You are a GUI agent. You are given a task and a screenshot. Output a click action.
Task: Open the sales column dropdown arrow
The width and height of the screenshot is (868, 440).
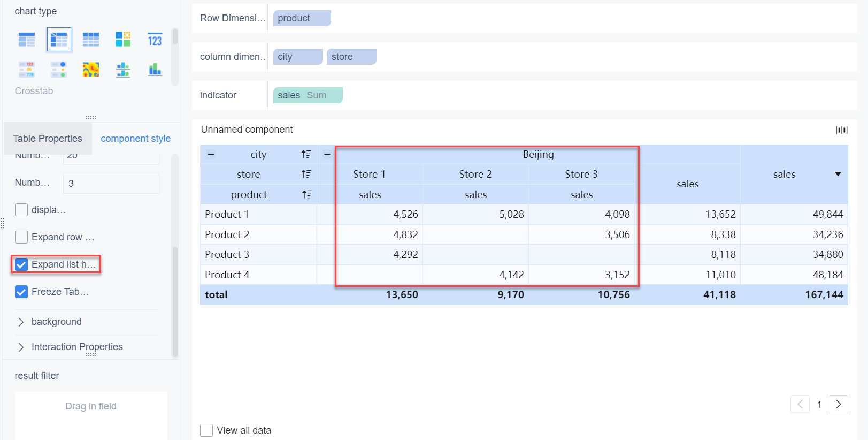838,174
